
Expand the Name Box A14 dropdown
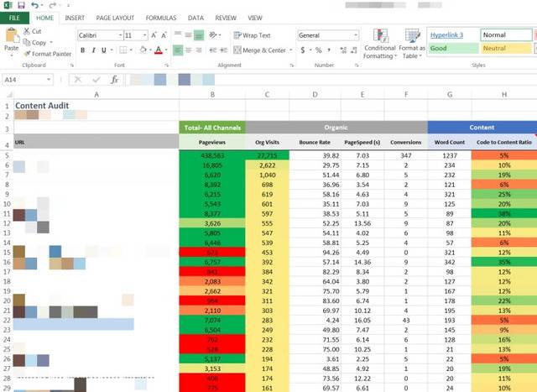[49, 80]
